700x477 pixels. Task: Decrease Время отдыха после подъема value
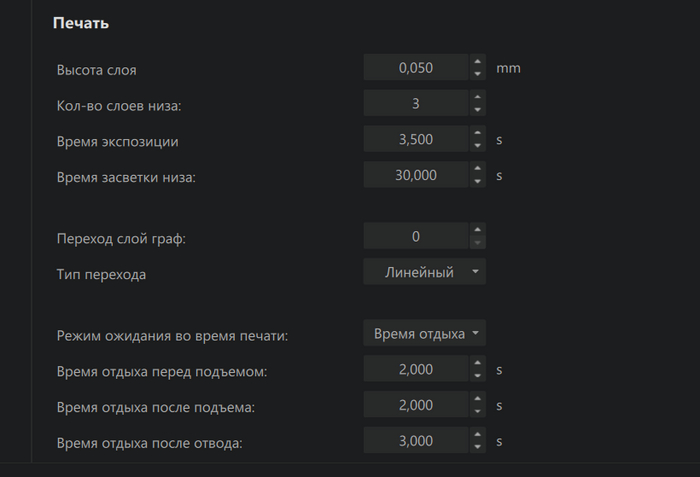477,412
